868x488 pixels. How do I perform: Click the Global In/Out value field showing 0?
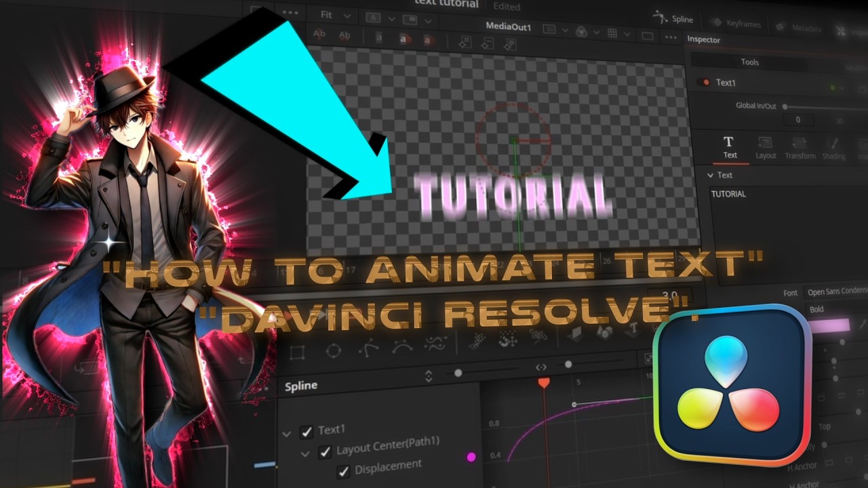pos(798,119)
